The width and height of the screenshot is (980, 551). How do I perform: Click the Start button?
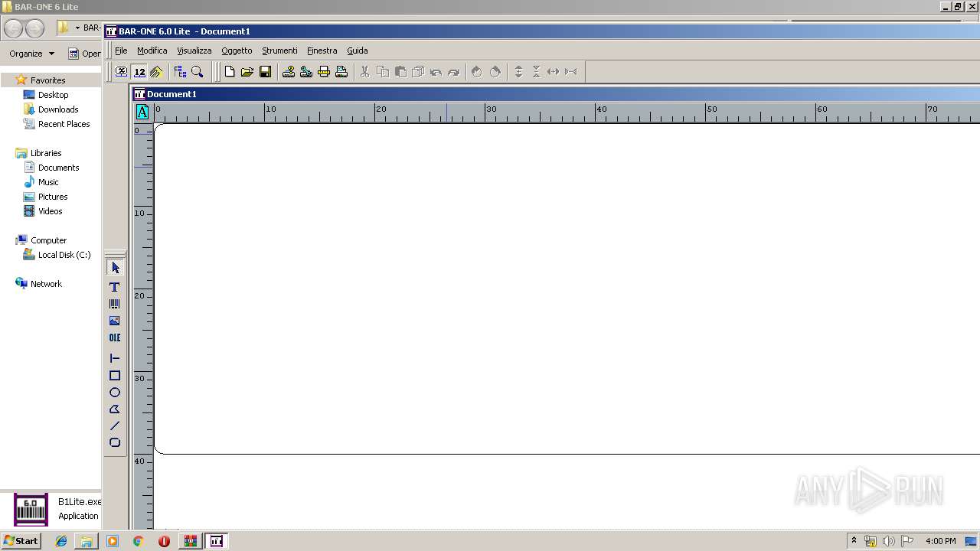(21, 541)
